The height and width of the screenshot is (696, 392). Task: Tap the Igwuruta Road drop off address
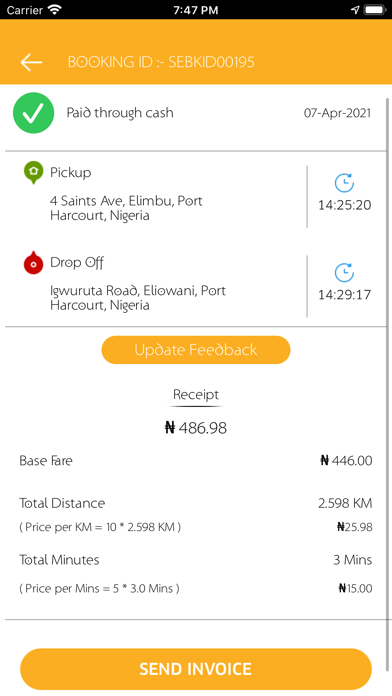(138, 298)
